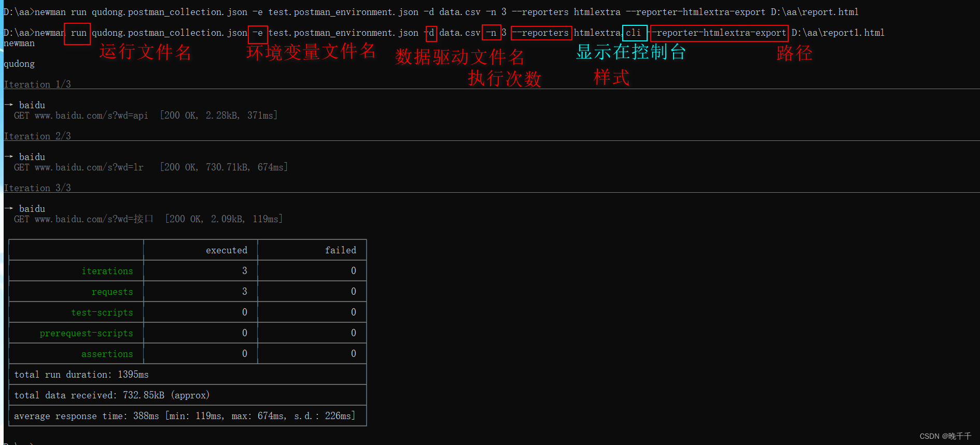Click the 'failed' column header
980x445 pixels.
click(x=341, y=250)
